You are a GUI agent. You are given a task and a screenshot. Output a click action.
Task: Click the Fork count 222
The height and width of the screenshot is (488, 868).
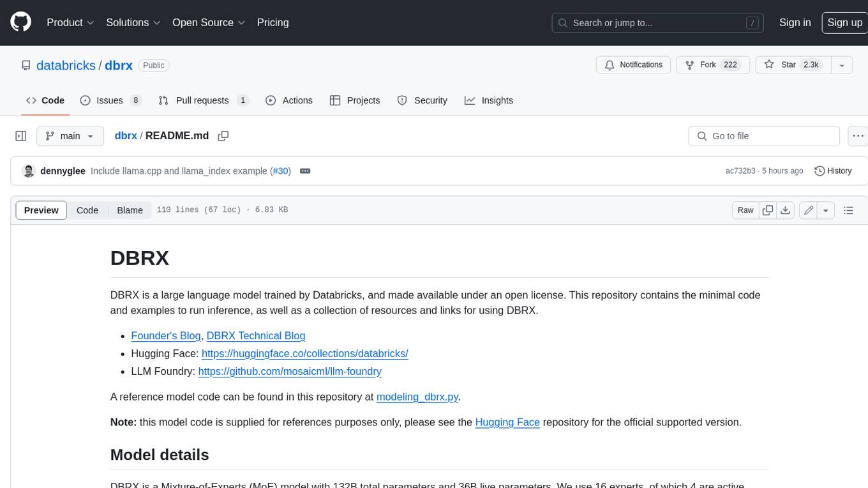pyautogui.click(x=731, y=65)
